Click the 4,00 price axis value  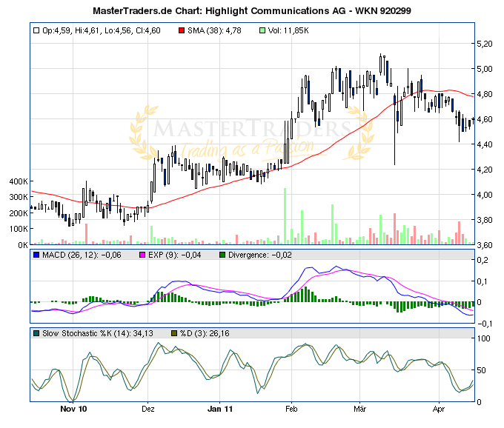tap(485, 195)
